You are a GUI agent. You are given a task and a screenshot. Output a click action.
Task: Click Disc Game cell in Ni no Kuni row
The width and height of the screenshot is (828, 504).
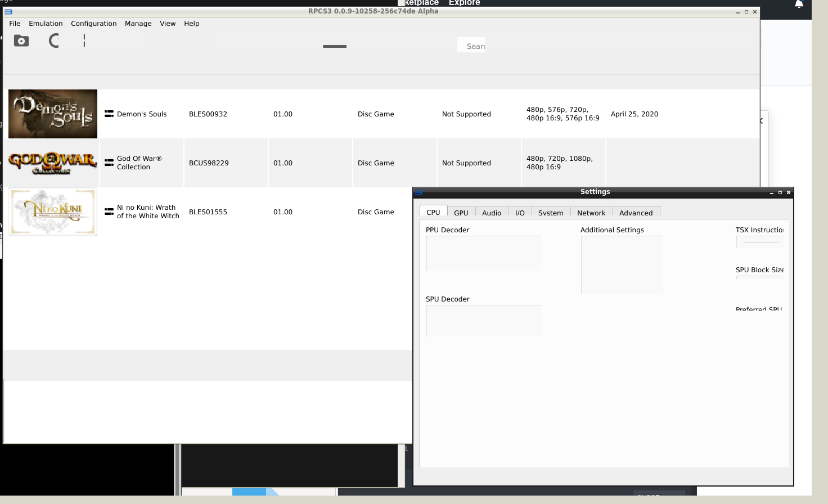pos(376,211)
